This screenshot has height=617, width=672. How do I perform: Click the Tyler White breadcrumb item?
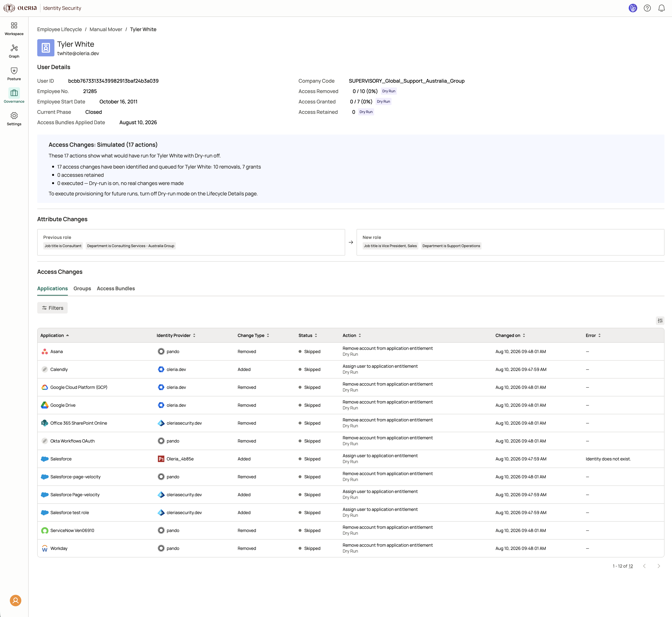tap(143, 29)
